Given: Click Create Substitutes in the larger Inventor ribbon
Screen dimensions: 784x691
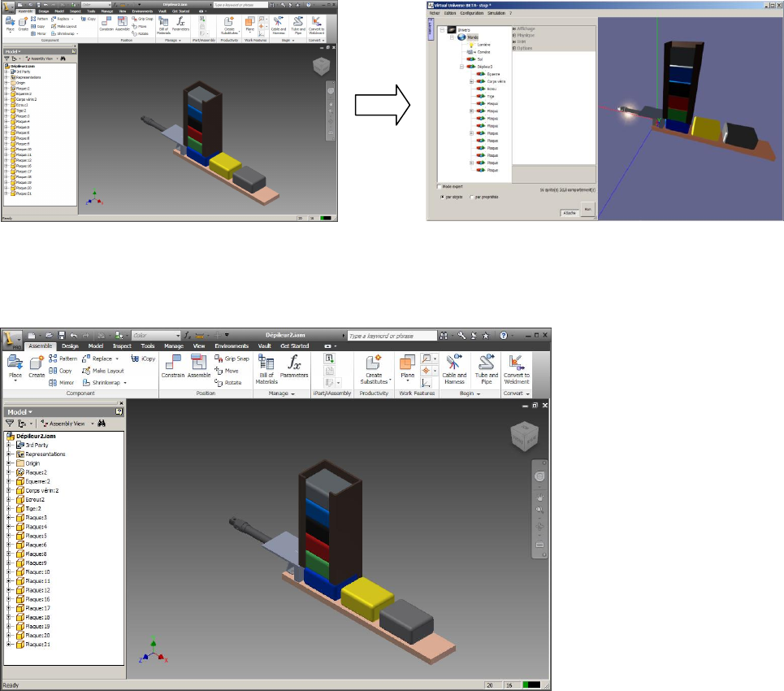Looking at the screenshot, I should tap(374, 369).
